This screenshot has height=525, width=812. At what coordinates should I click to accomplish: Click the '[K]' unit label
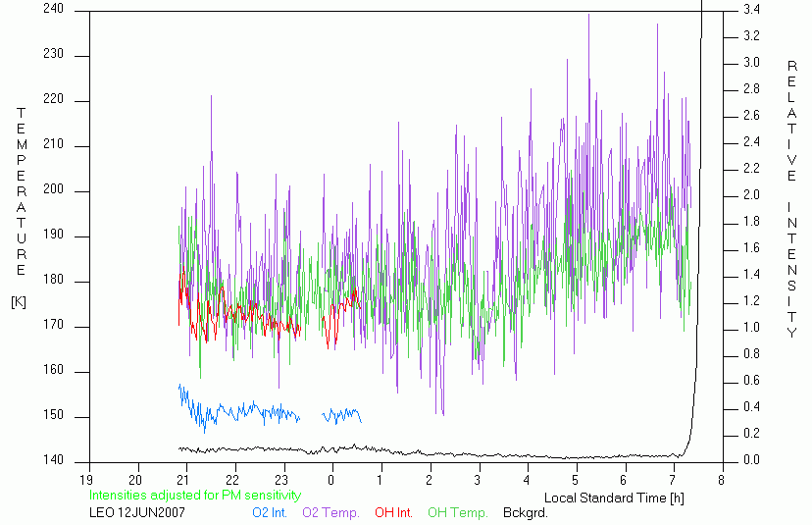tap(19, 302)
